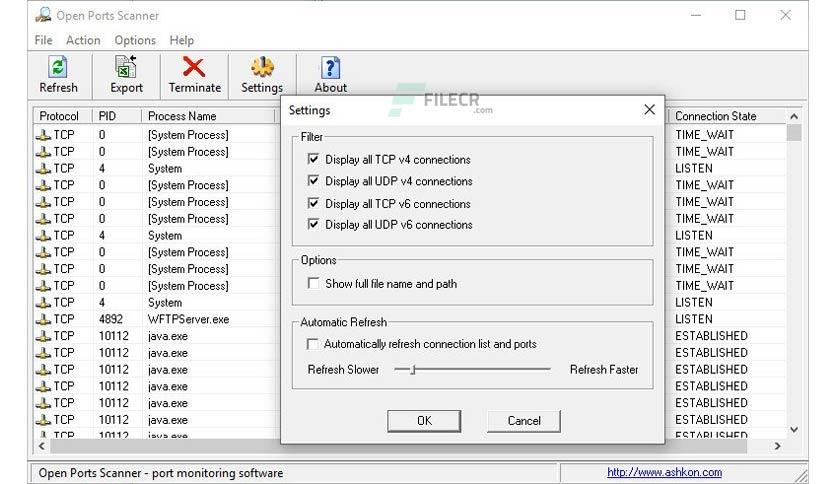This screenshot has width=836, height=484.
Task: Maximize the Open Ports Scanner window
Action: pos(740,15)
